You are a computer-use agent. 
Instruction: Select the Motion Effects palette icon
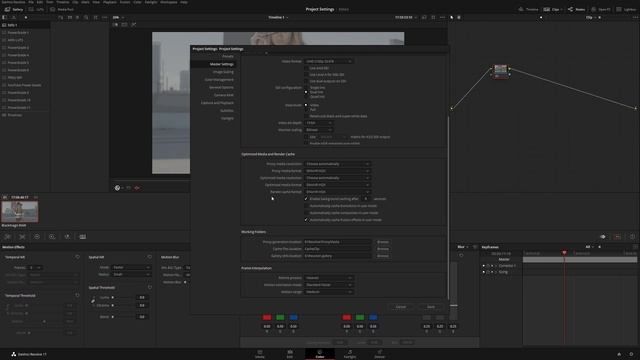82,237
